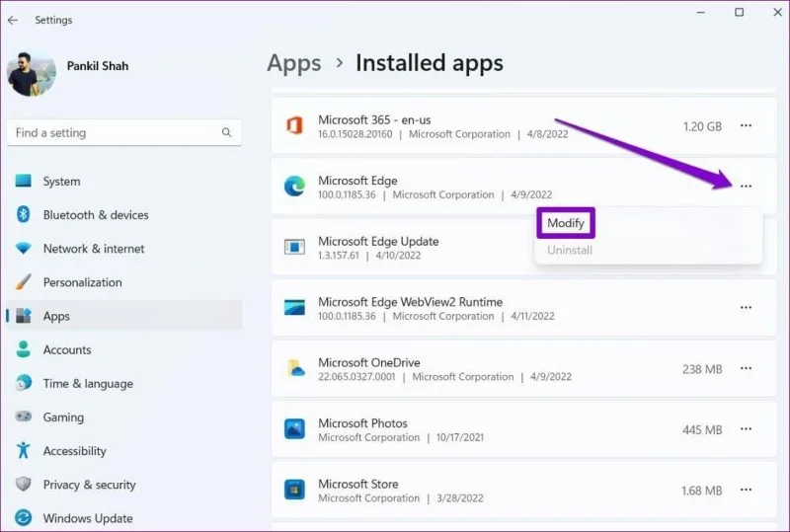
Task: Select the Microsoft Store entry name
Action: tap(358, 485)
